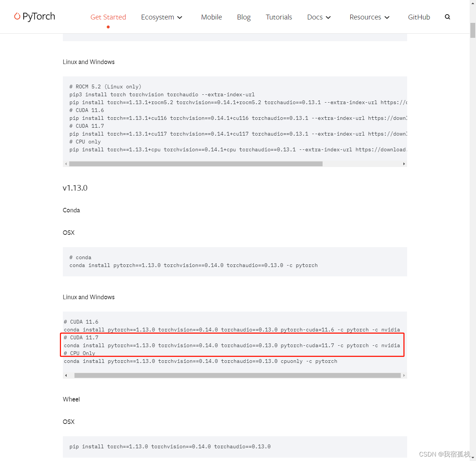Click right arrow of ROCM code block scrollbar

[404, 164]
